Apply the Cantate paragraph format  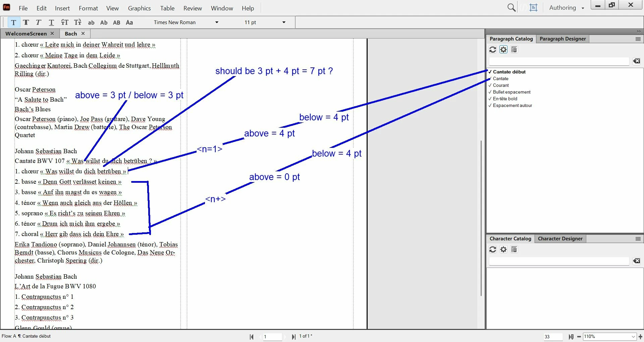tap(500, 78)
